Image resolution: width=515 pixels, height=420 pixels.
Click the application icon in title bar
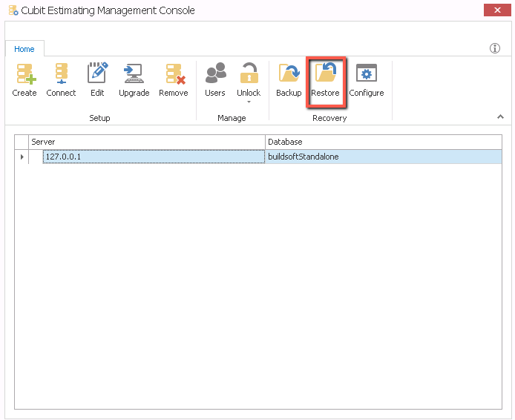click(x=13, y=10)
